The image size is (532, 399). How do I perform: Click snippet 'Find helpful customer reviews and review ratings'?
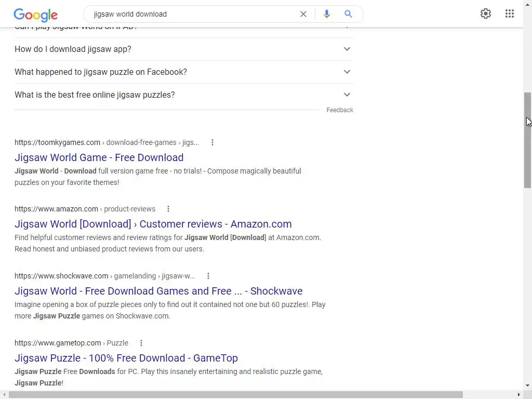click(168, 243)
